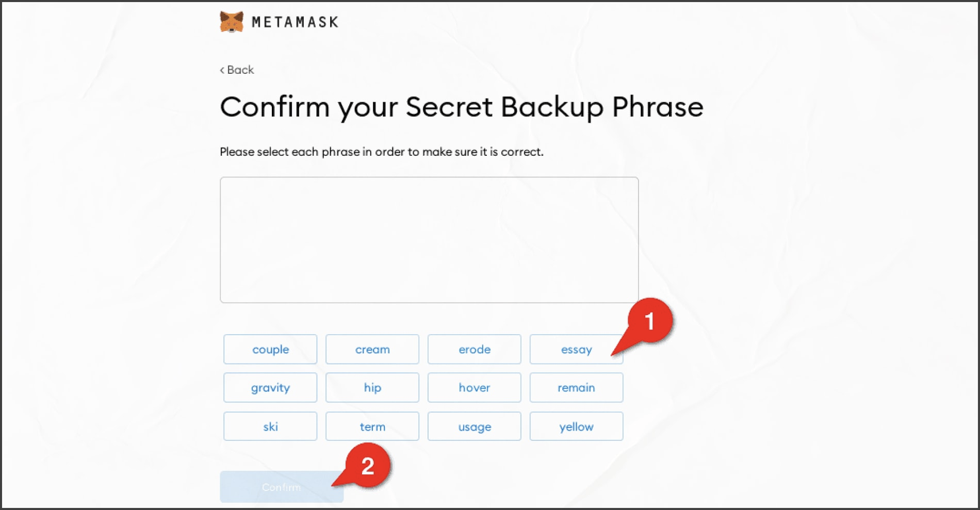Pick the 'essay' word button
980x510 pixels.
(x=576, y=349)
